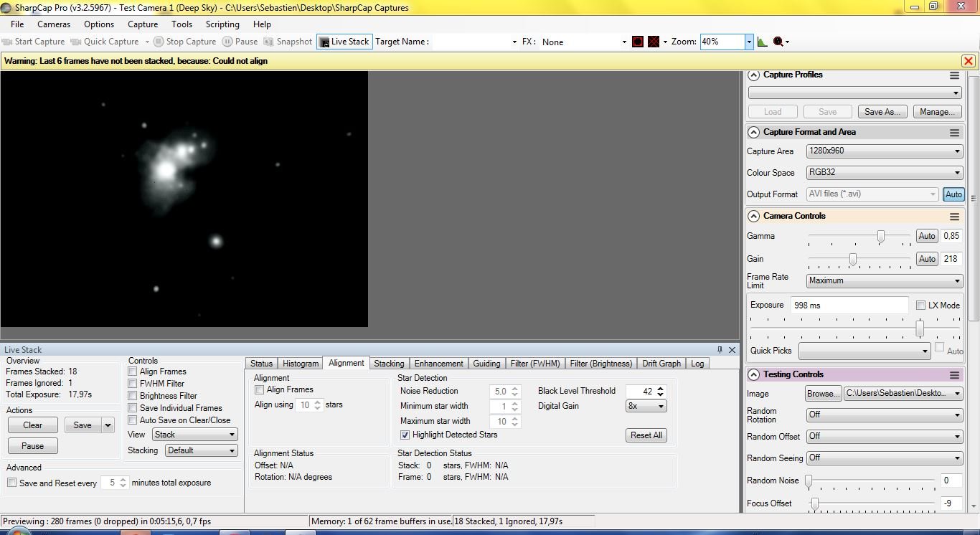Screen dimensions: 980x535
Task: Open the Zoom level dropdown
Action: pyautogui.click(x=748, y=42)
